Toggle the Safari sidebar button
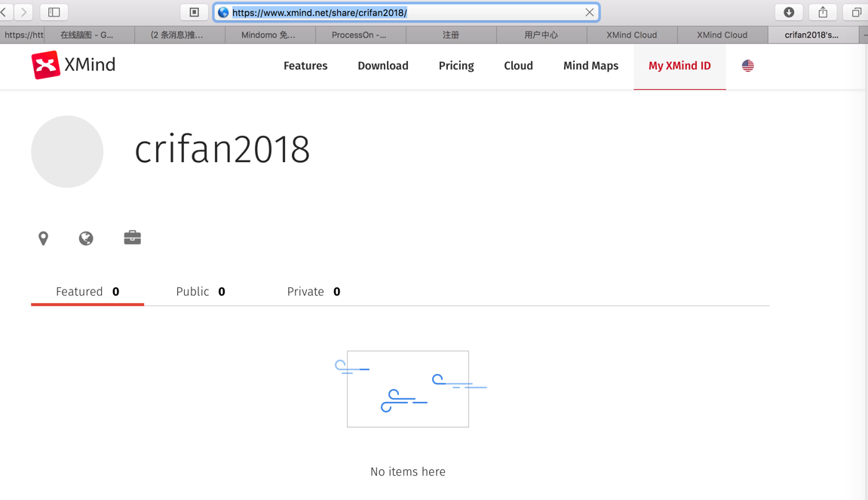868x500 pixels. pos(54,12)
